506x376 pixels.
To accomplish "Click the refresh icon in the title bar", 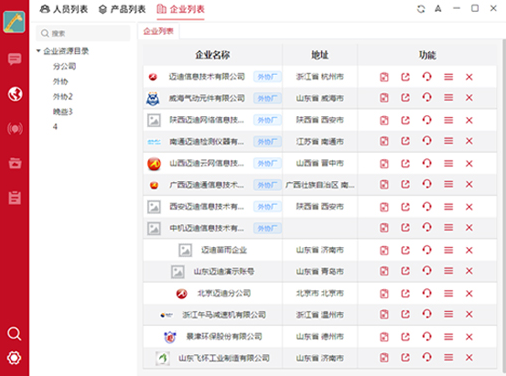I will point(421,9).
